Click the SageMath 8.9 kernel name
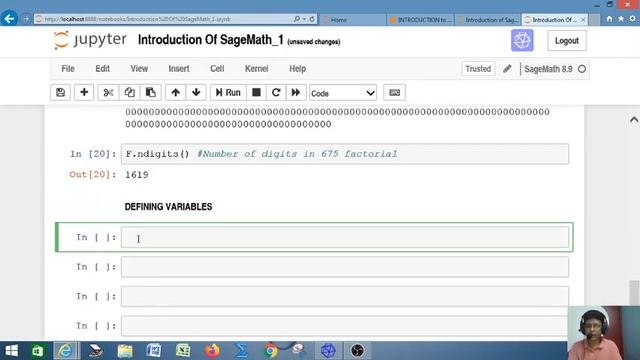 point(548,69)
